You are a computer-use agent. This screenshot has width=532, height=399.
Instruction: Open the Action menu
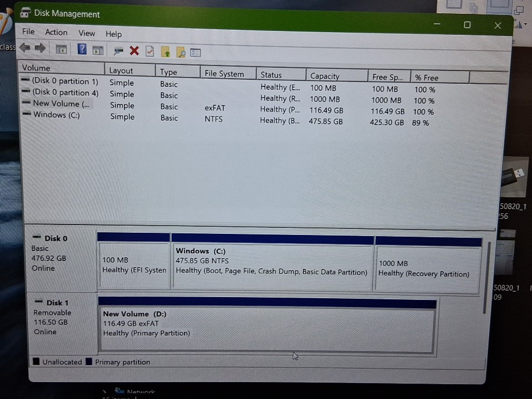point(57,32)
